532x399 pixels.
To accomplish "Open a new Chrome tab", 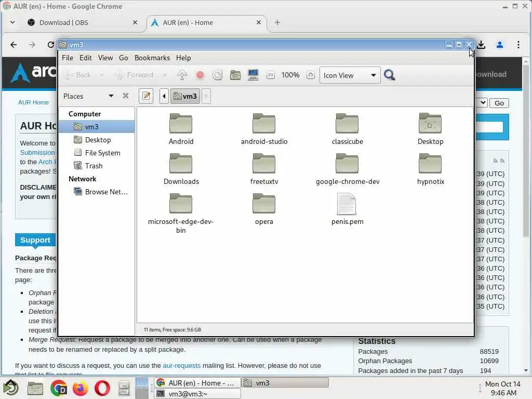I will coord(277,22).
